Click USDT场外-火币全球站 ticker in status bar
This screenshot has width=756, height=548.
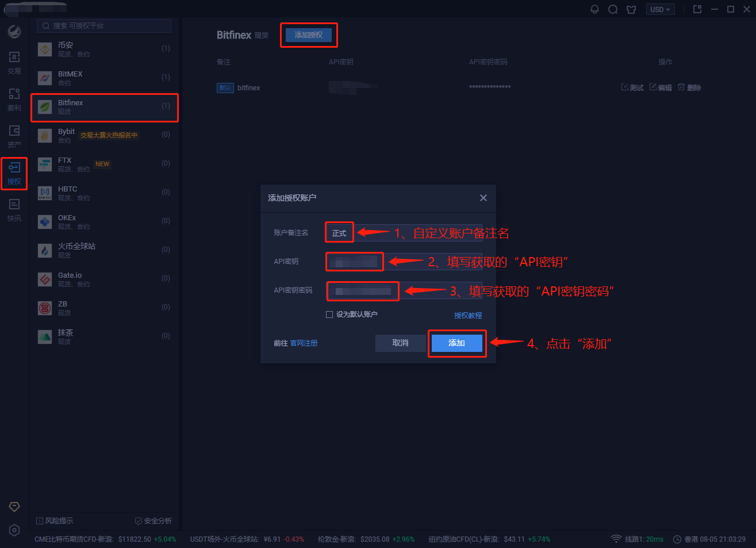pyautogui.click(x=247, y=539)
